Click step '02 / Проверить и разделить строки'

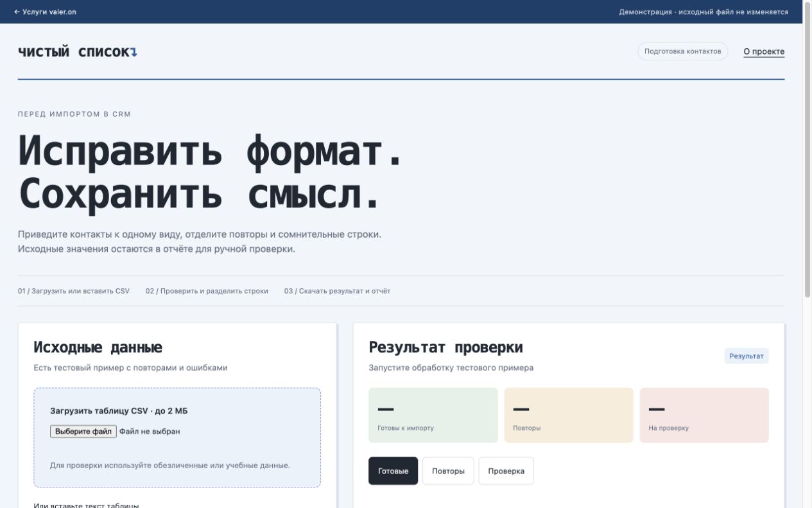click(x=207, y=291)
